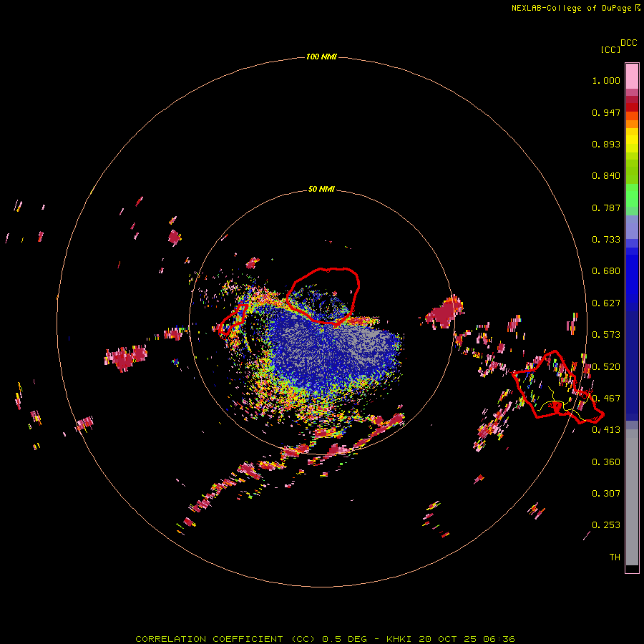Screen dimensions: 644x644
Task: Click the red-outlined island with yellow roads
Action: click(557, 386)
